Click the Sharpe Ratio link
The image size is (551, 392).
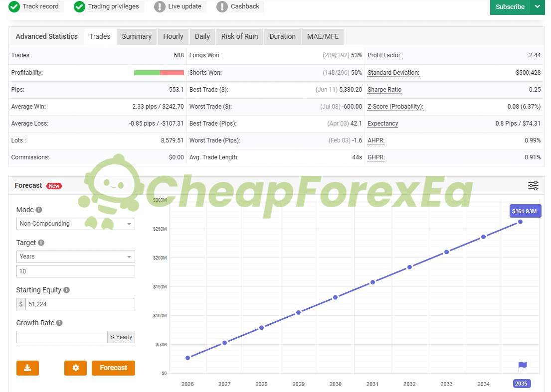tap(384, 90)
